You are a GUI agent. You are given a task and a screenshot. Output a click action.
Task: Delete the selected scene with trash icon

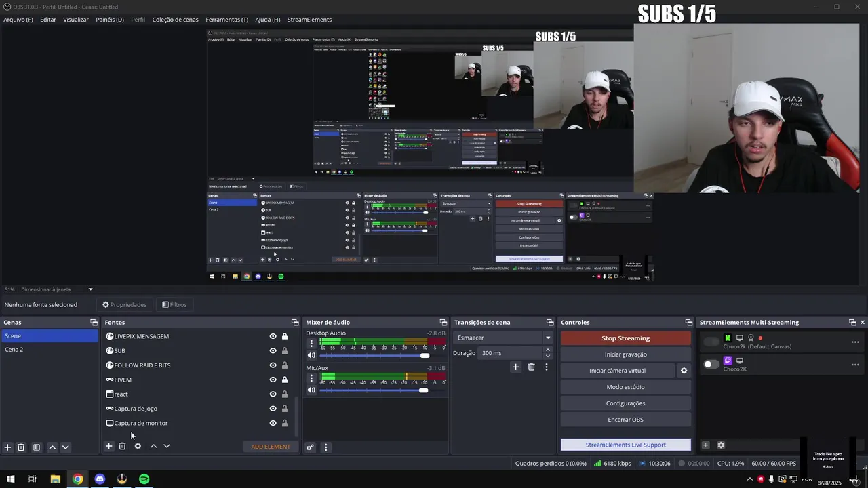point(21,447)
